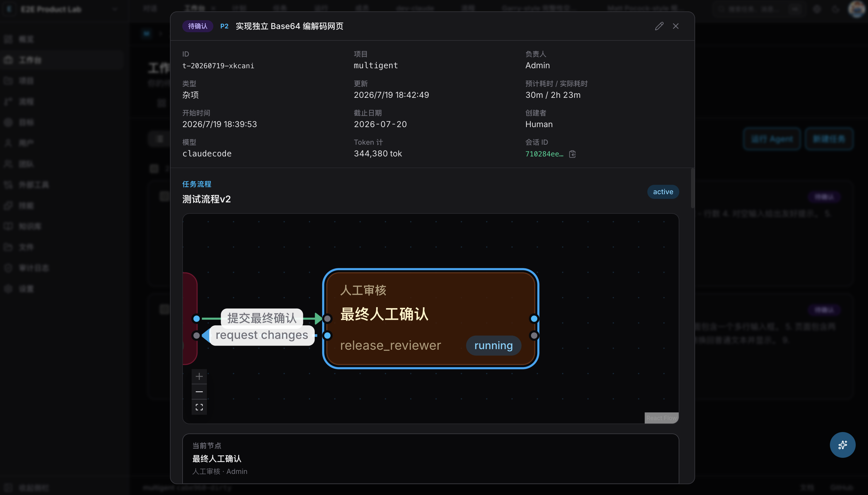Click the workflow name 测试流程v2
Image resolution: width=868 pixels, height=495 pixels.
[x=207, y=199]
